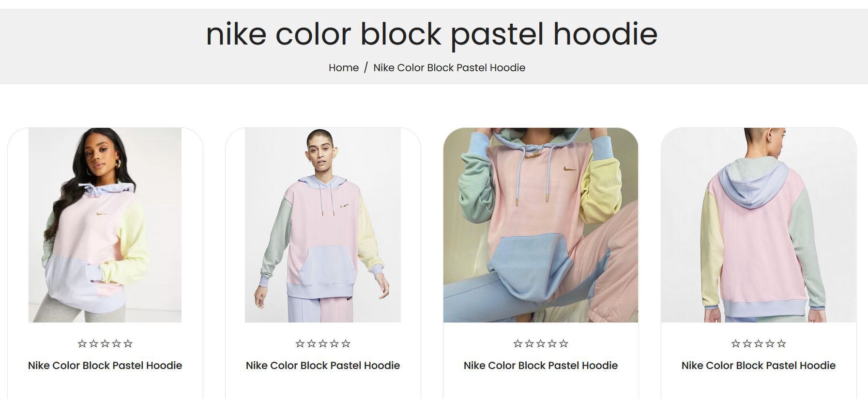Viewport: 868px width, 399px height.
Task: Click the first star under the long-haired model photo
Action: pos(82,344)
